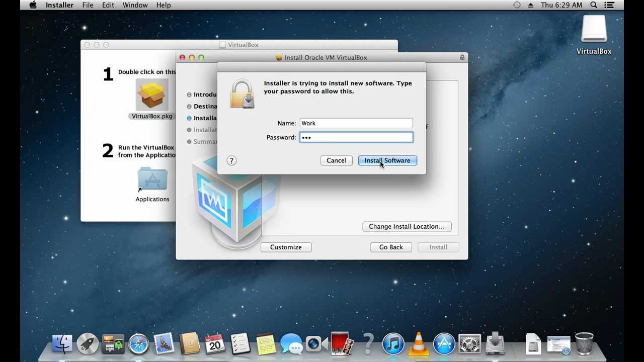
Task: Open help via the question mark button
Action: click(x=231, y=160)
